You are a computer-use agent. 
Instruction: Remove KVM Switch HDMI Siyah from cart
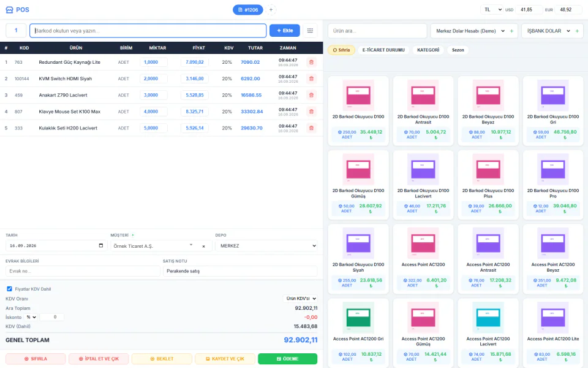click(x=311, y=79)
